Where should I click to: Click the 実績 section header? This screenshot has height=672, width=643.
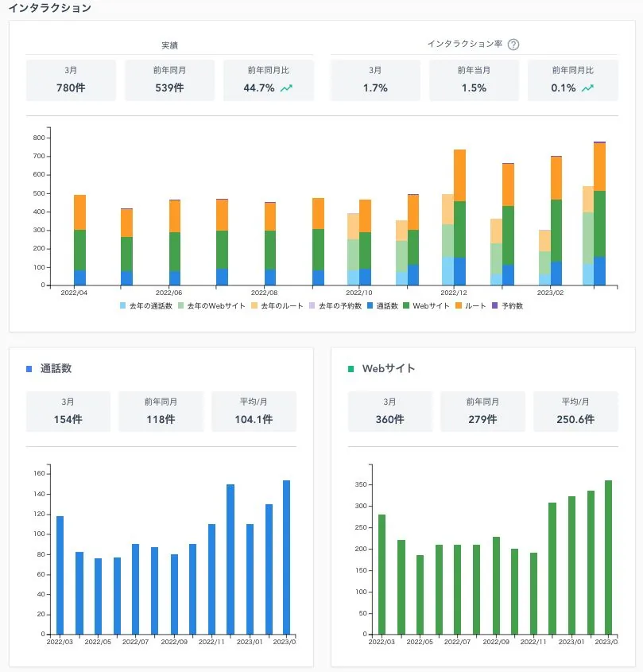169,45
